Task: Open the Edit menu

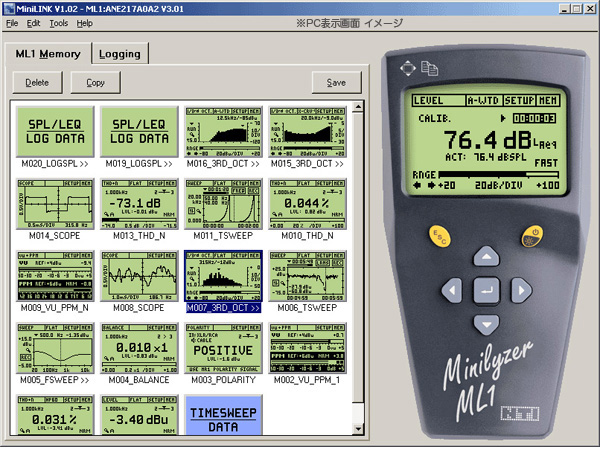Action: [x=33, y=23]
